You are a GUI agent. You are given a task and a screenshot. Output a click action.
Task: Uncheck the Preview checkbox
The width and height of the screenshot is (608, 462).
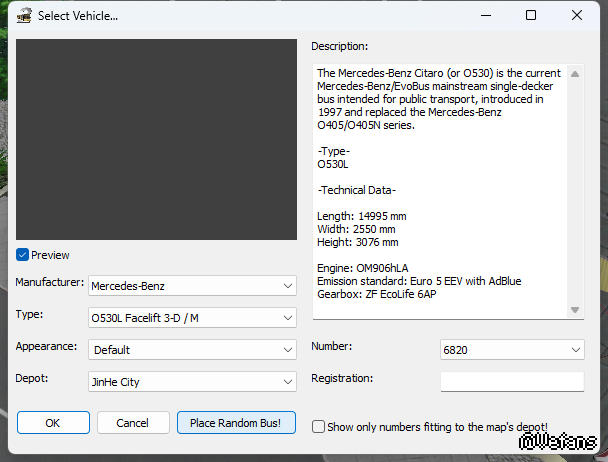tap(23, 255)
